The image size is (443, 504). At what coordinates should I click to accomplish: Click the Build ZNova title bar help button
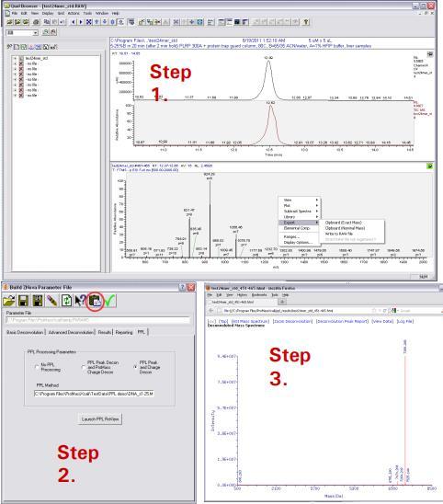pos(182,287)
